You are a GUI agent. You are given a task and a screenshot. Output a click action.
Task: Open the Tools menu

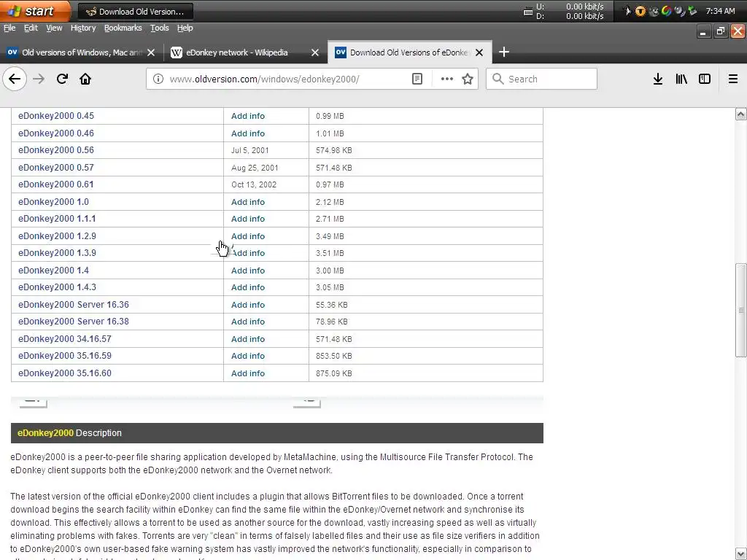(160, 28)
